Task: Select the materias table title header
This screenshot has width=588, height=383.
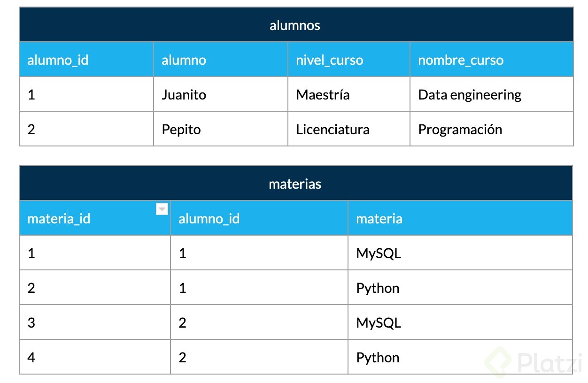Action: (x=295, y=184)
